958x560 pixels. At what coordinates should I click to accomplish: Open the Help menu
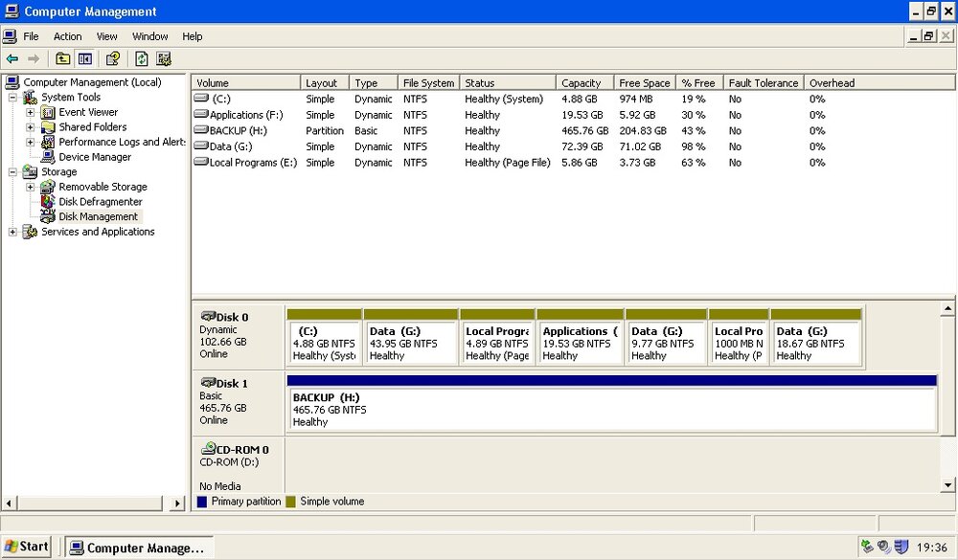(x=192, y=36)
